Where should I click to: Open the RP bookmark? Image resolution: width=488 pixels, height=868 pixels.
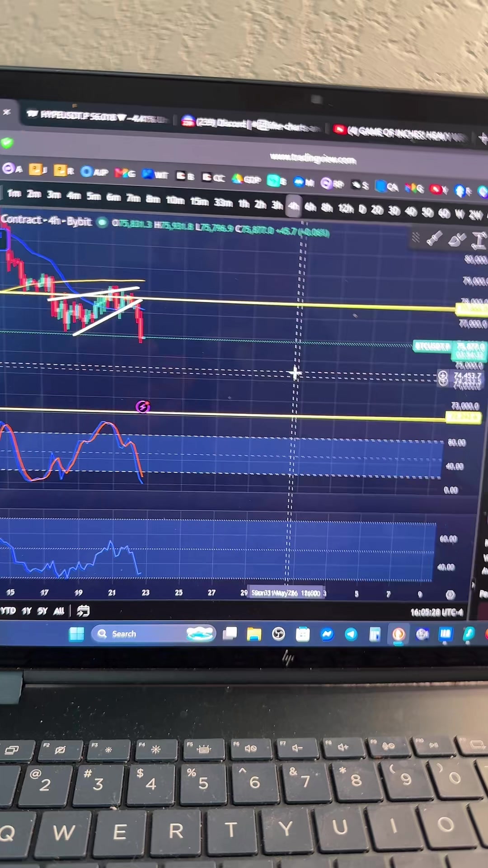333,183
